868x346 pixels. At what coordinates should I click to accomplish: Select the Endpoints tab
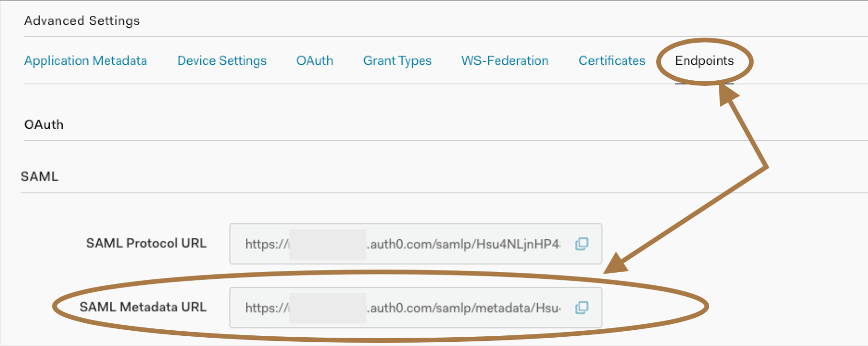click(x=704, y=61)
